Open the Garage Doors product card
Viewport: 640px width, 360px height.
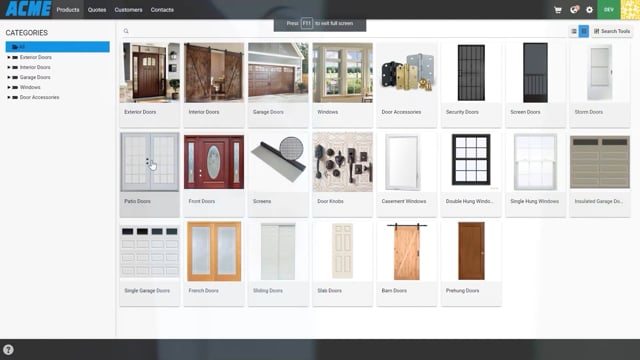pos(278,85)
